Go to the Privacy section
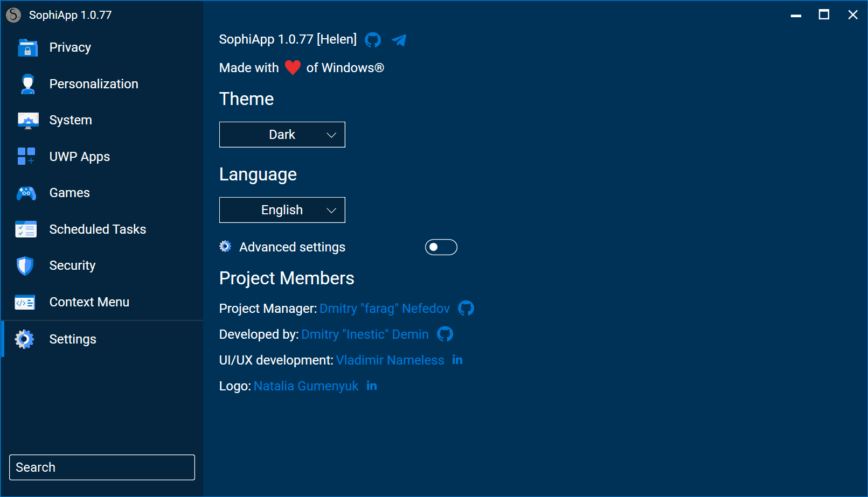 [102, 47]
